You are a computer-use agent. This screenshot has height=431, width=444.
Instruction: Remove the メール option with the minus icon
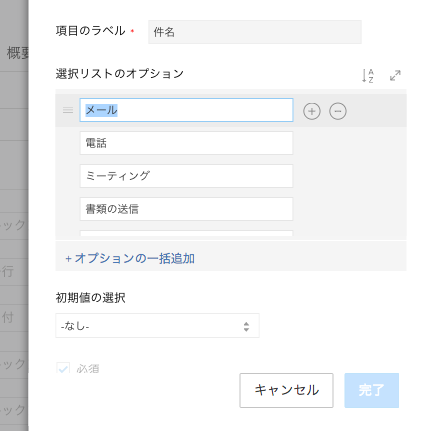point(338,111)
